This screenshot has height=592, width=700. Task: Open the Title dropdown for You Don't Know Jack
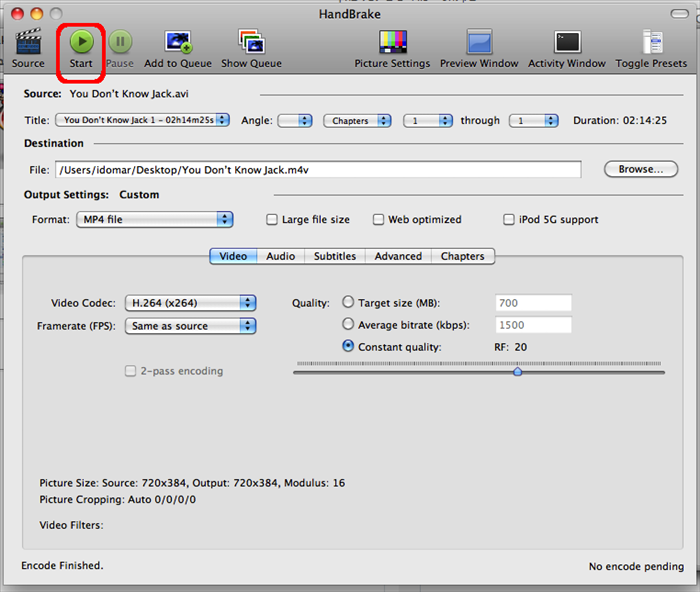142,120
